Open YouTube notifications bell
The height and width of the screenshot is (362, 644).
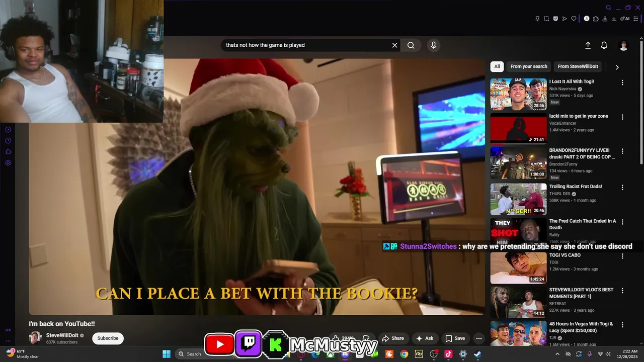pyautogui.click(x=604, y=45)
